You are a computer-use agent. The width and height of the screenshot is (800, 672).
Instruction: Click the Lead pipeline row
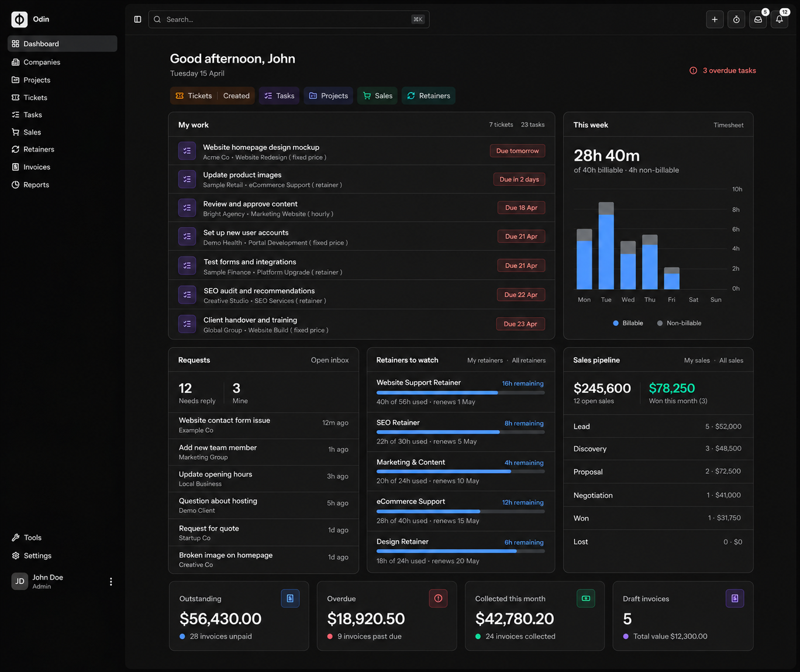point(658,426)
